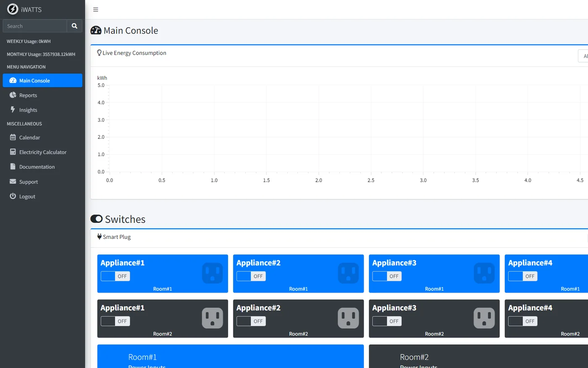588x368 pixels.
Task: Open the Main Console menu item
Action: [x=42, y=80]
